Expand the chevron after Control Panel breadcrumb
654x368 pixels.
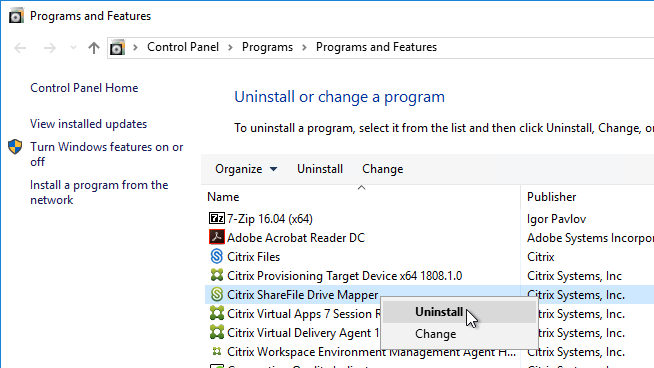click(230, 48)
